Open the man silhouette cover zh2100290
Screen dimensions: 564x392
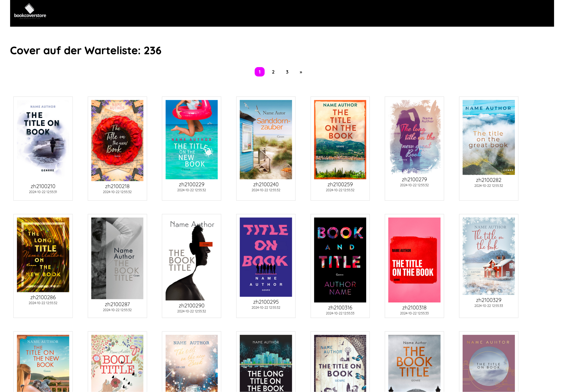[x=191, y=259]
